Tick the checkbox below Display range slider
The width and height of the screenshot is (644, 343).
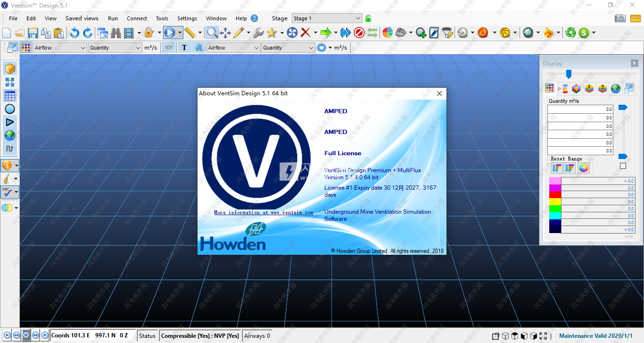tap(623, 166)
